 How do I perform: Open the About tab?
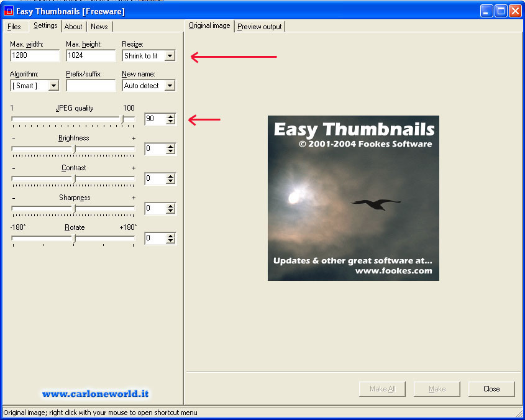pos(73,27)
